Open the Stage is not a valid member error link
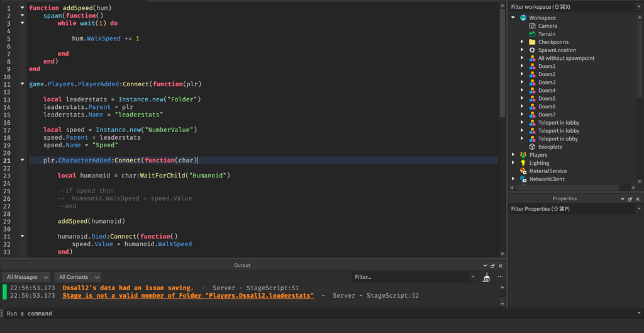The width and height of the screenshot is (644, 333). click(x=188, y=296)
